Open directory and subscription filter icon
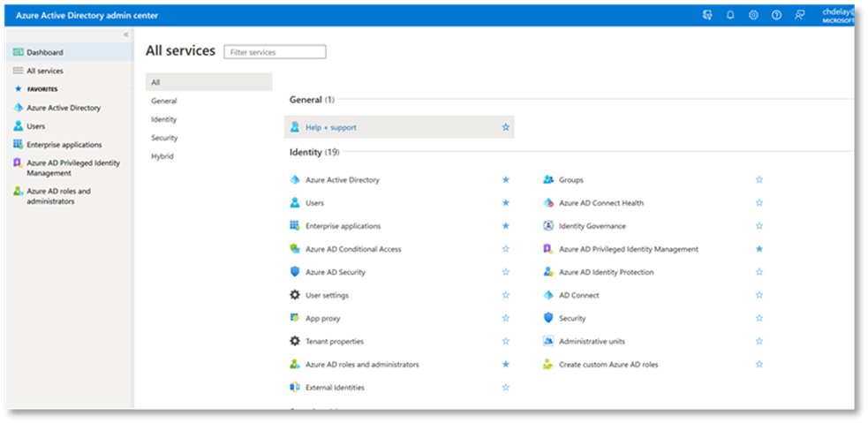Viewport: 868px width, 423px height. [x=707, y=15]
